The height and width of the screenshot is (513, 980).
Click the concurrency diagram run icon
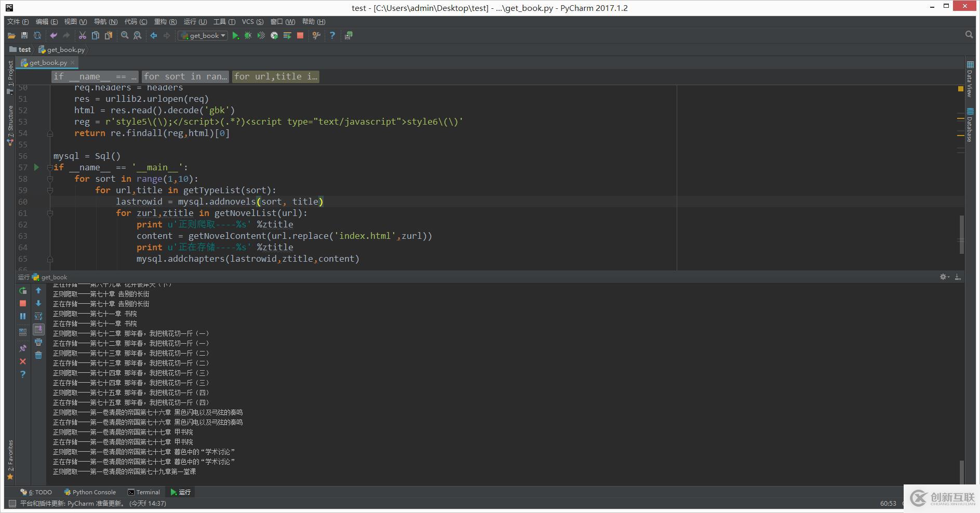click(287, 35)
